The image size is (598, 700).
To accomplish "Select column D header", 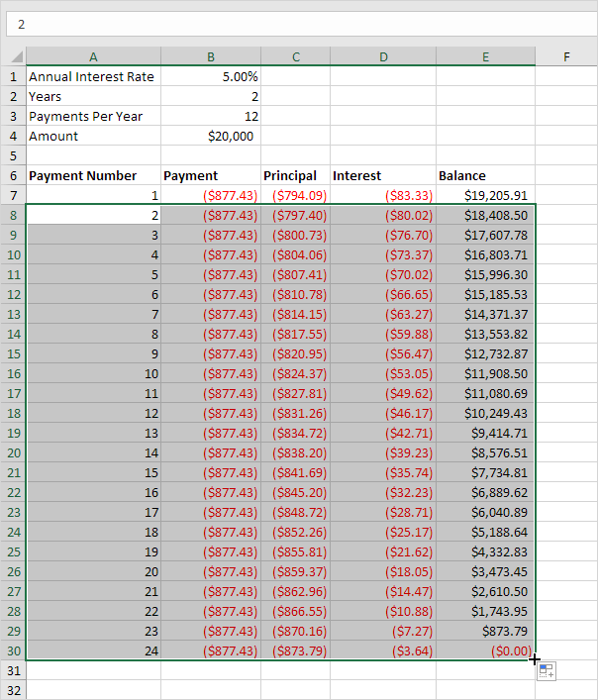I will pos(382,57).
